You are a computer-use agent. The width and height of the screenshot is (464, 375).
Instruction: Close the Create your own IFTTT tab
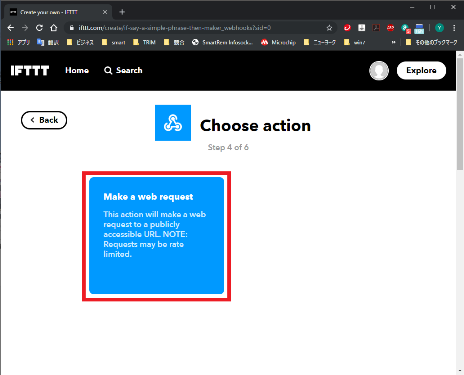[x=105, y=12]
